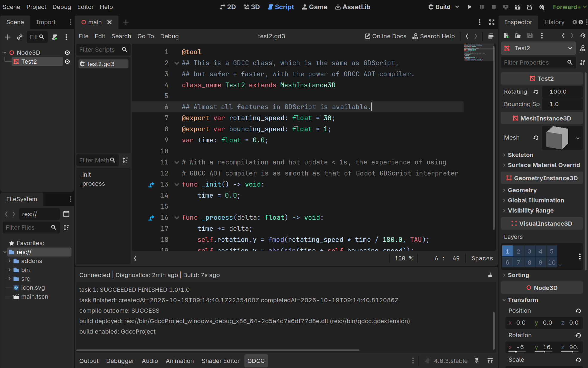Open the Mesh resource dropdown arrow
588x368 pixels.
pos(578,138)
